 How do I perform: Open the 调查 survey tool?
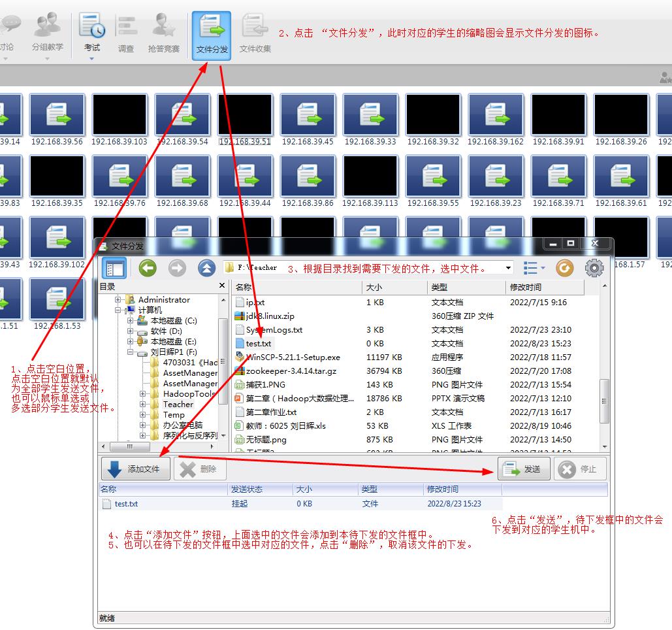click(126, 34)
